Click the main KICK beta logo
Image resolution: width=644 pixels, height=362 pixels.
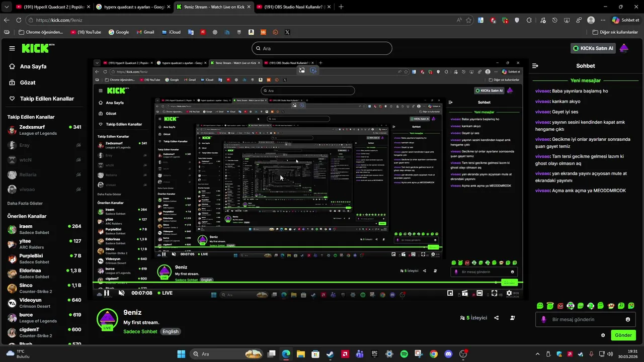click(38, 48)
